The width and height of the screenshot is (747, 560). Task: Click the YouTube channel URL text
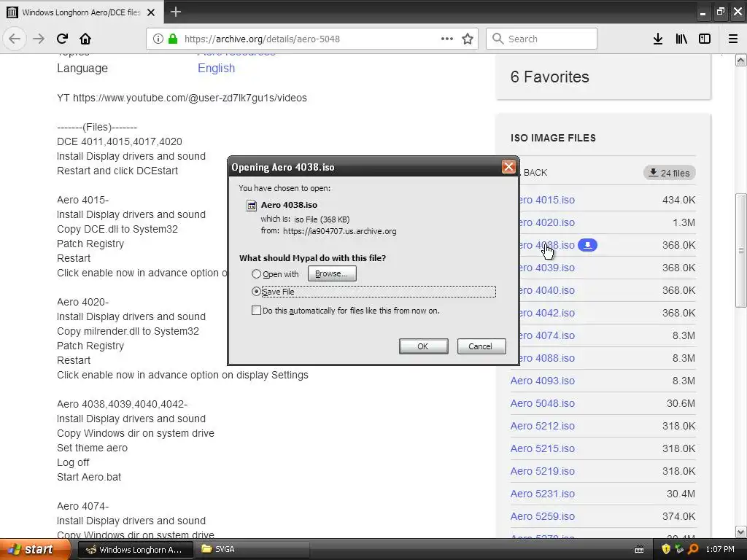click(x=190, y=98)
